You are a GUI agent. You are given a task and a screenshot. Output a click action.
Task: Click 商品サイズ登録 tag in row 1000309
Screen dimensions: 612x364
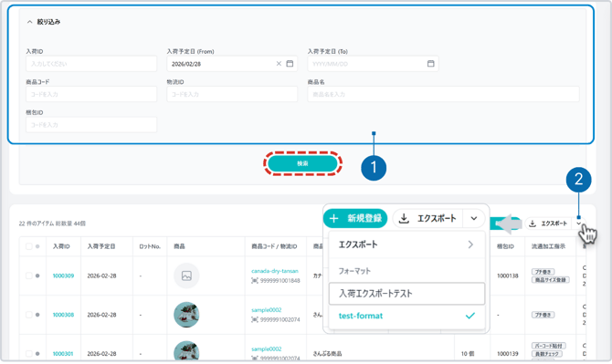pyautogui.click(x=550, y=280)
